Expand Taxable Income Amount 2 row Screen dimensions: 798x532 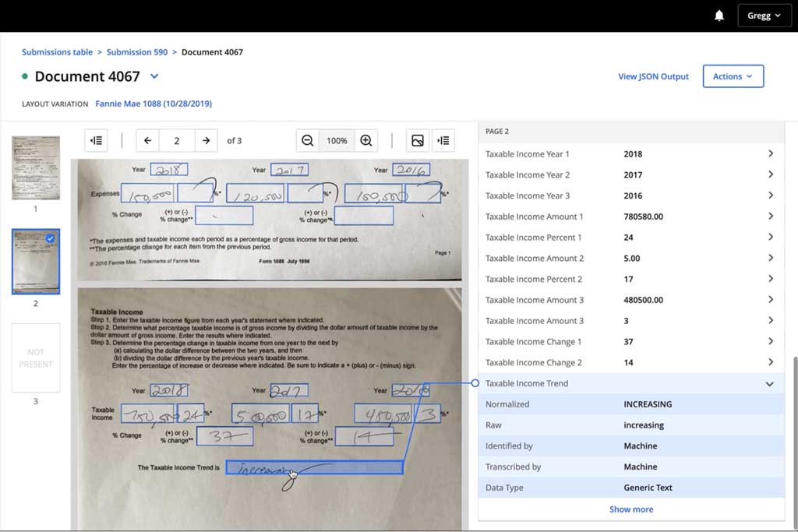pos(630,258)
